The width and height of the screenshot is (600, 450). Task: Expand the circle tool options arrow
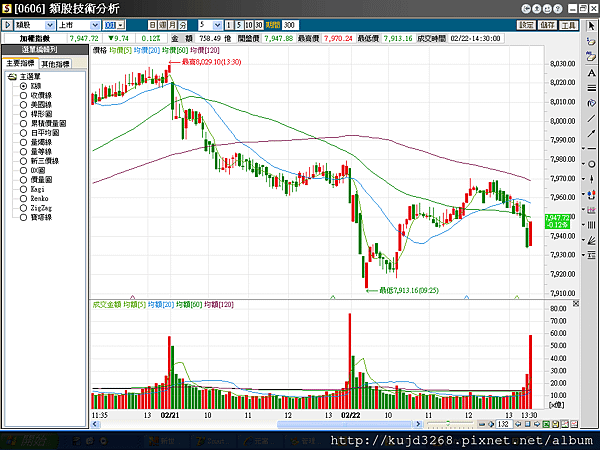583,164
